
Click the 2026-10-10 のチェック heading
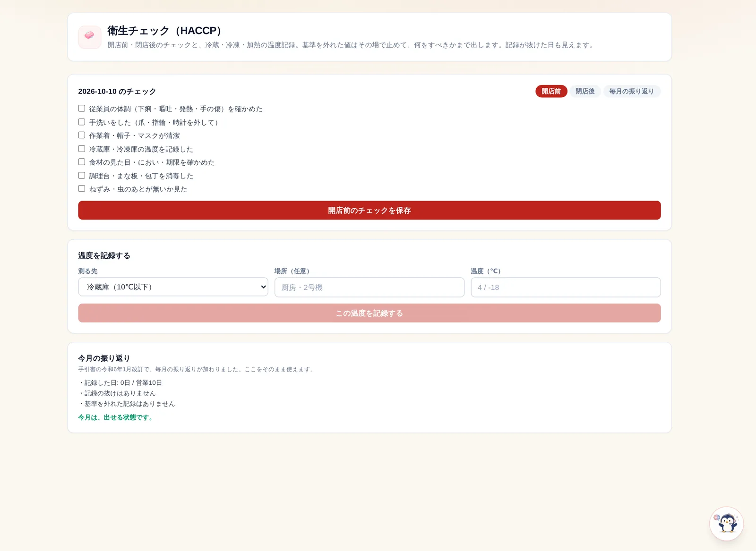coord(117,92)
